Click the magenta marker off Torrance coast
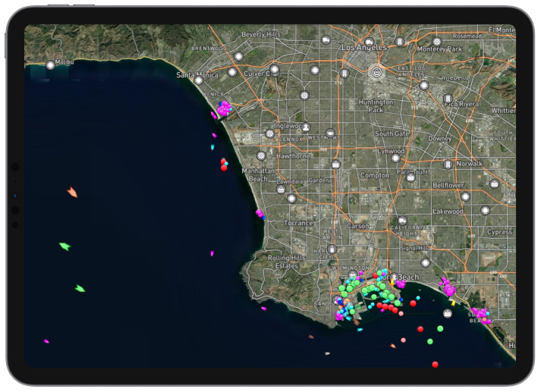The image size is (541, 392). click(x=259, y=214)
